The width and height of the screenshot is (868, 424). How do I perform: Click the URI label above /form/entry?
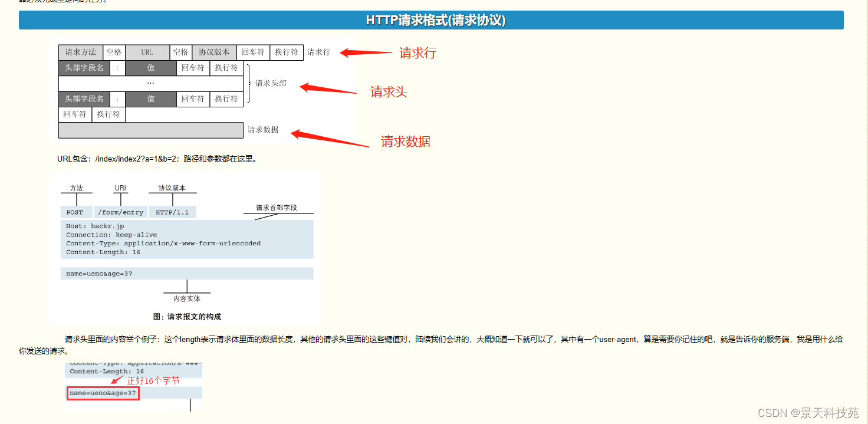click(x=120, y=188)
